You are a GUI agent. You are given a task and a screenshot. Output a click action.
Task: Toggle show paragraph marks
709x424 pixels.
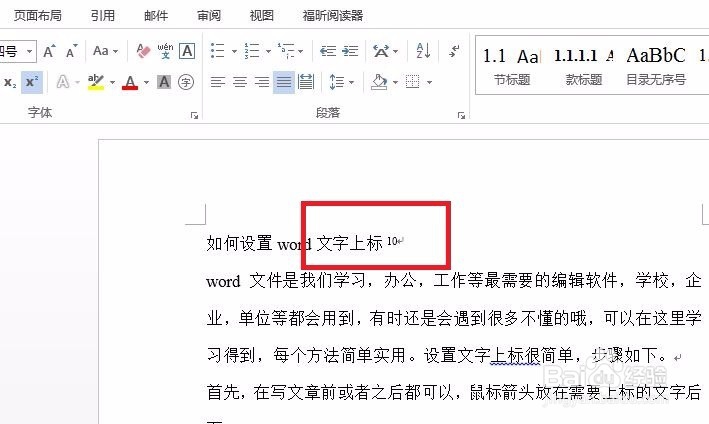454,51
